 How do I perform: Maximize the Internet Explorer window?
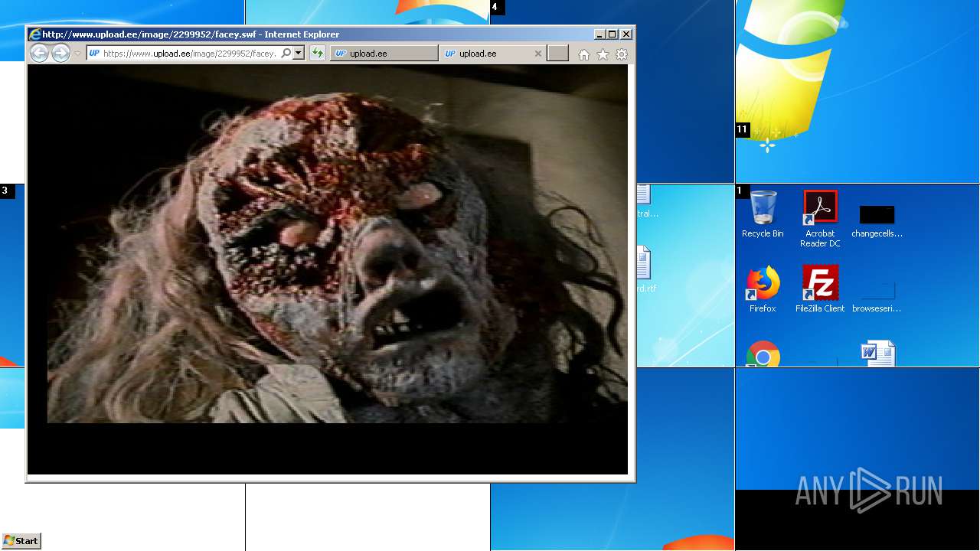pyautogui.click(x=612, y=34)
